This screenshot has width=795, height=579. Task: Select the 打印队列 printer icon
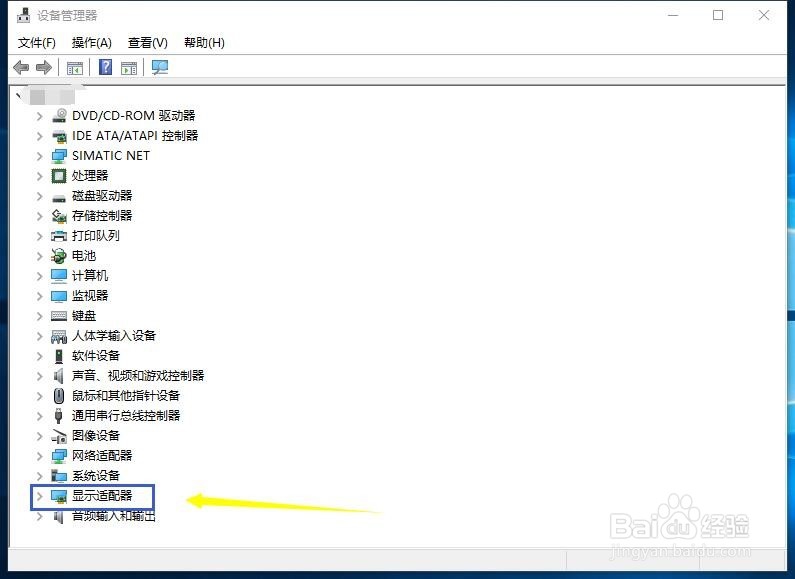(59, 236)
